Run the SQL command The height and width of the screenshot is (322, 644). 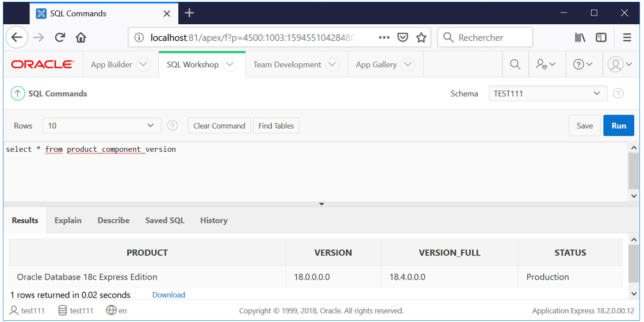(x=619, y=125)
